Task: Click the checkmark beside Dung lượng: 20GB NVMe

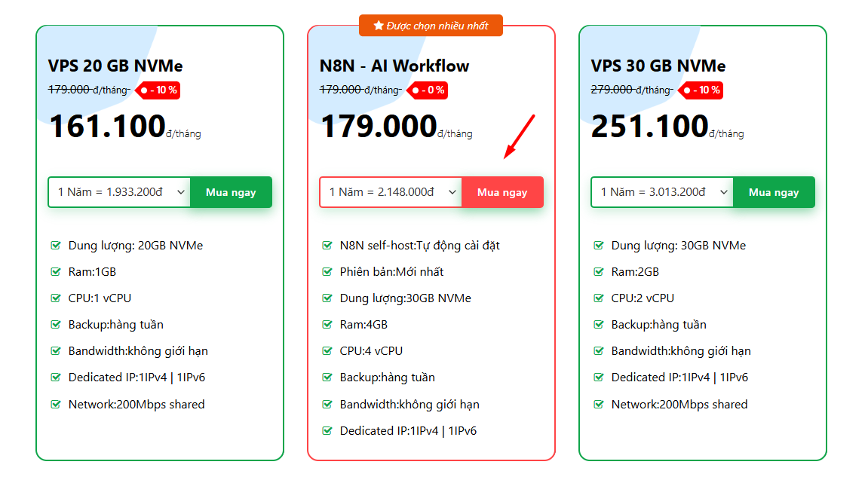Action: (55, 245)
